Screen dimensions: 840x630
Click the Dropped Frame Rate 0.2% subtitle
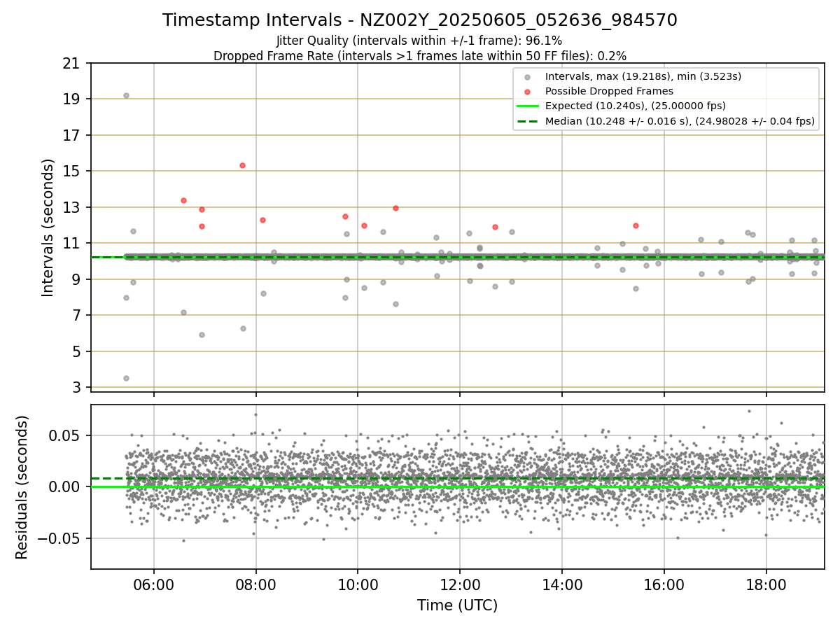pyautogui.click(x=420, y=55)
